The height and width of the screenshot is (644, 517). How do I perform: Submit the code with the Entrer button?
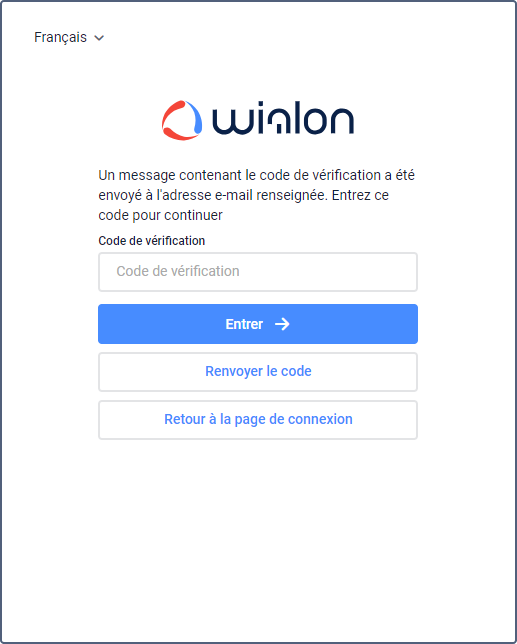pyautogui.click(x=258, y=324)
